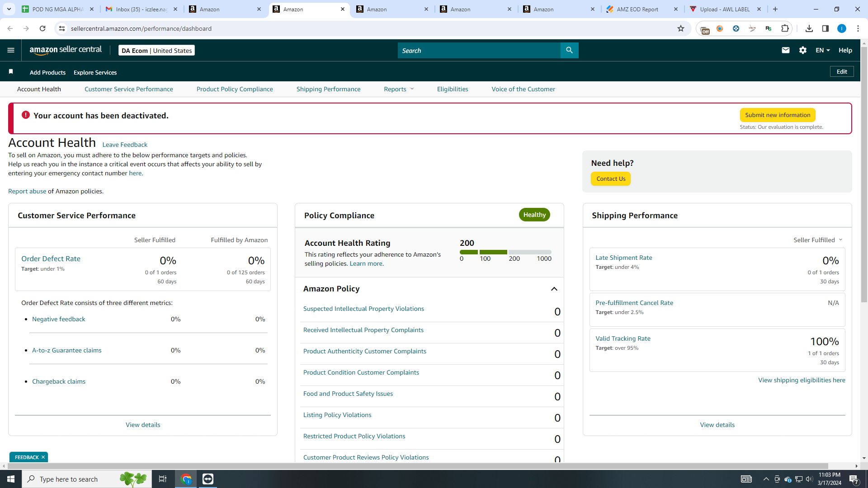Click the Contact Us button
The width and height of the screenshot is (868, 488).
[611, 178]
